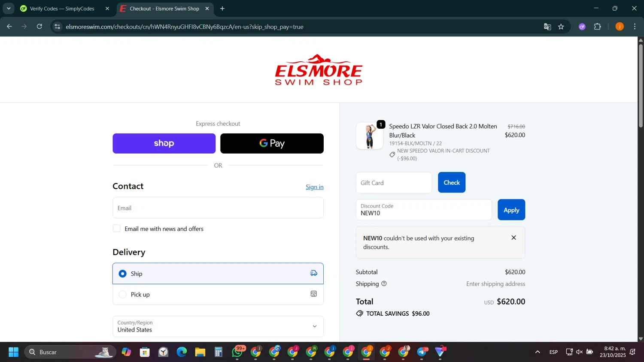Enable Email me with news and offers

coord(117,229)
